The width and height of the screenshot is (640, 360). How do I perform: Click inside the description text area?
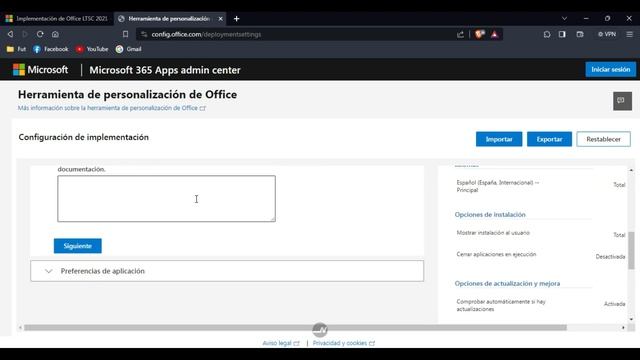[167, 199]
